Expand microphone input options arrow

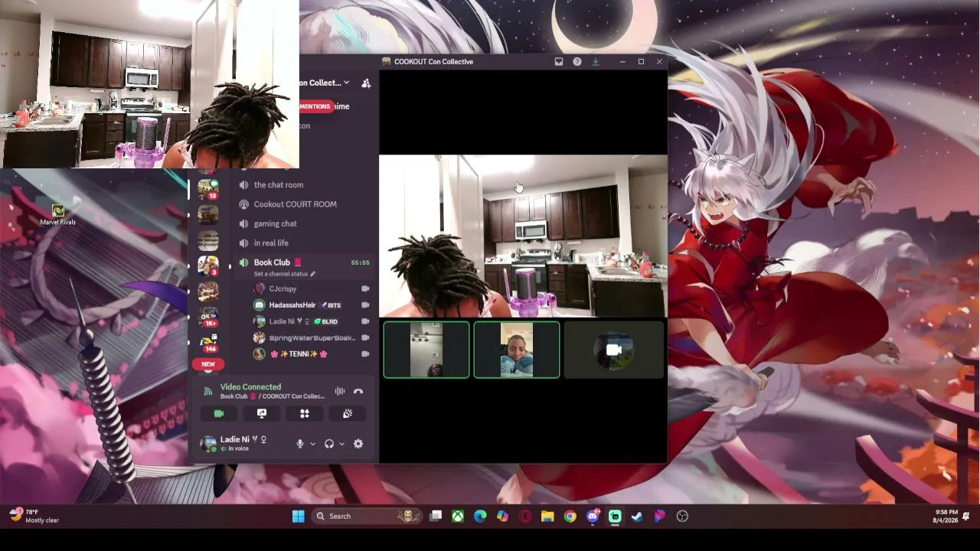click(312, 444)
